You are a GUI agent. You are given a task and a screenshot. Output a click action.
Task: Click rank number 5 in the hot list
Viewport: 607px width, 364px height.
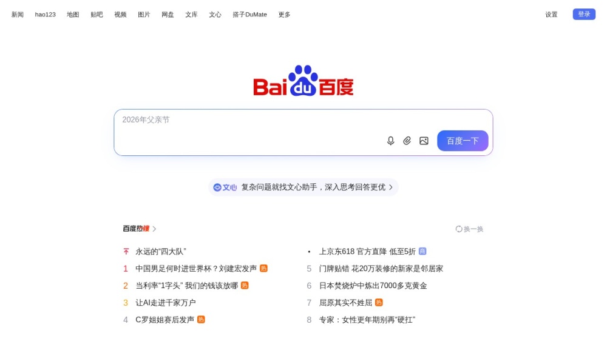(309, 269)
